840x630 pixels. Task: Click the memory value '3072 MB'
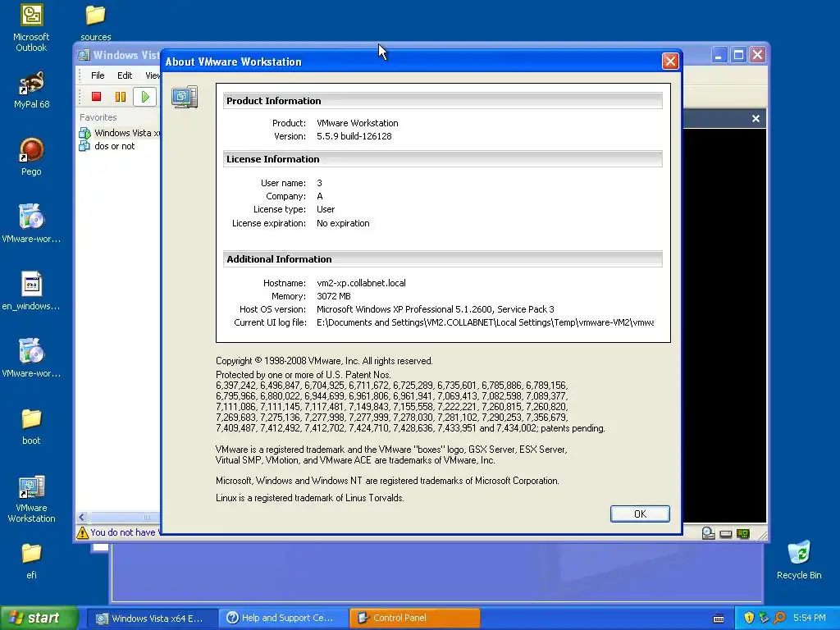333,296
